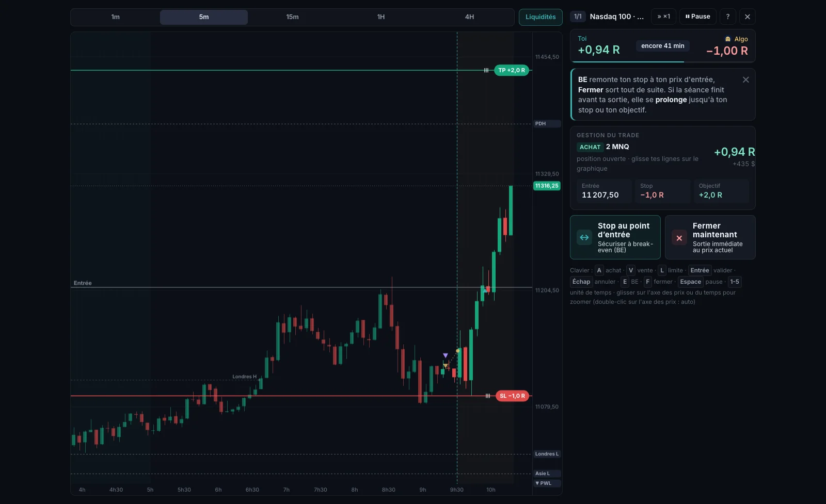Image resolution: width=826 pixels, height=504 pixels.
Task: Click the Asie L level label
Action: click(547, 474)
